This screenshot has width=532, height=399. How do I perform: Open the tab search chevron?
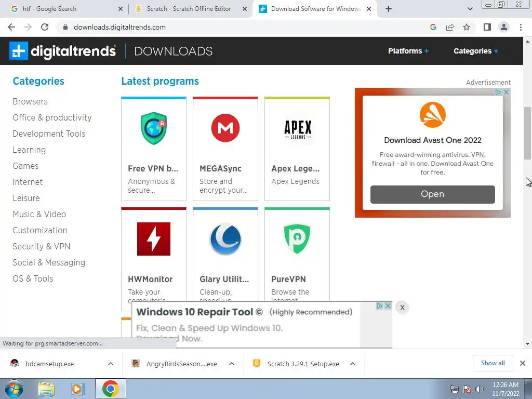click(470, 9)
